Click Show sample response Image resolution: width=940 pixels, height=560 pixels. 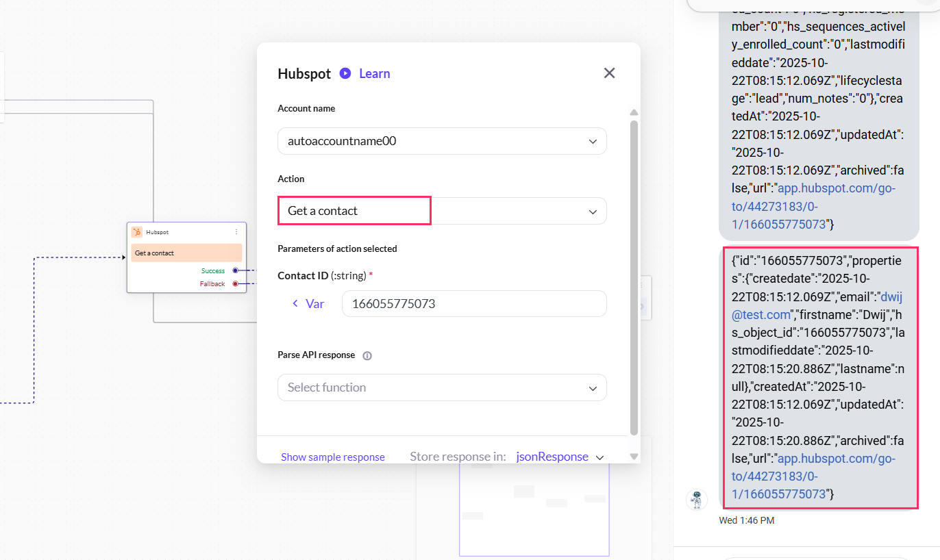click(x=333, y=457)
